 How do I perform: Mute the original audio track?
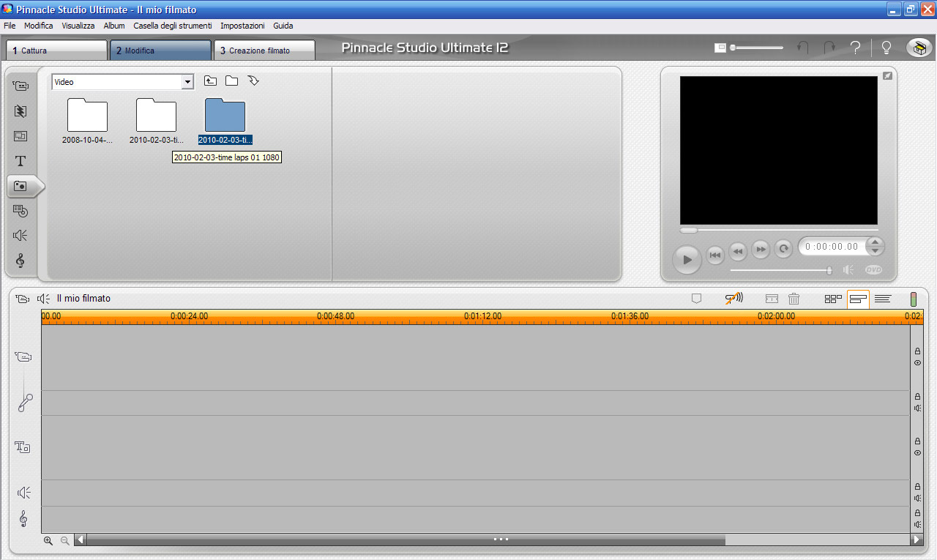click(x=917, y=408)
